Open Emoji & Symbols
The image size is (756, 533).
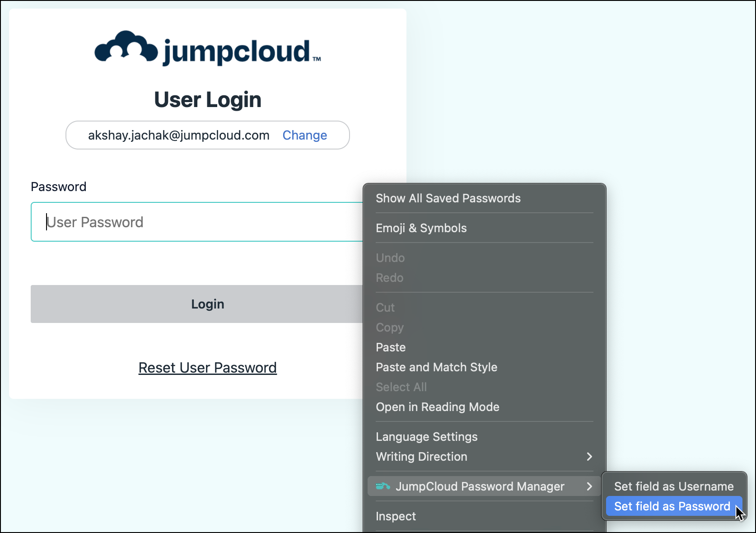(421, 228)
